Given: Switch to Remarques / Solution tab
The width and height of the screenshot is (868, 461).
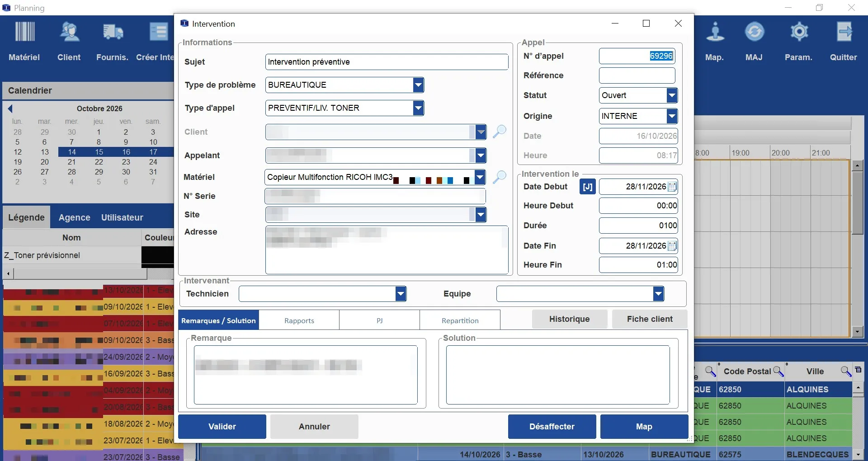Looking at the screenshot, I should (219, 320).
